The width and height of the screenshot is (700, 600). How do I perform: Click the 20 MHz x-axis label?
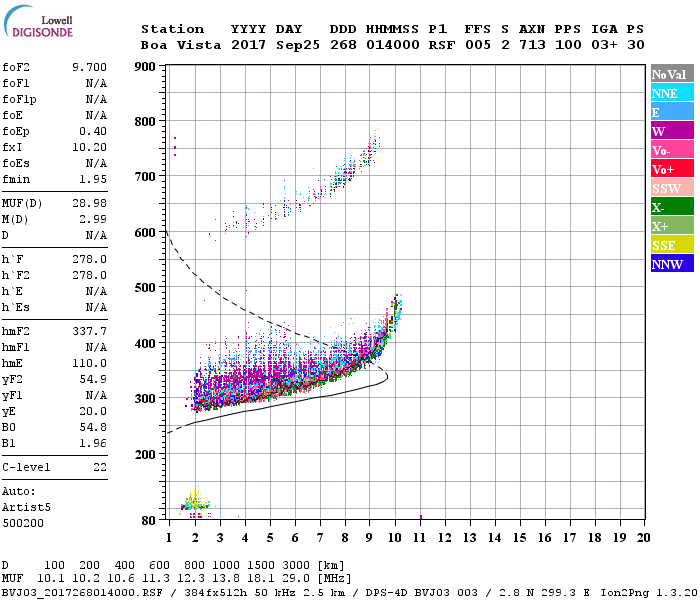point(643,538)
